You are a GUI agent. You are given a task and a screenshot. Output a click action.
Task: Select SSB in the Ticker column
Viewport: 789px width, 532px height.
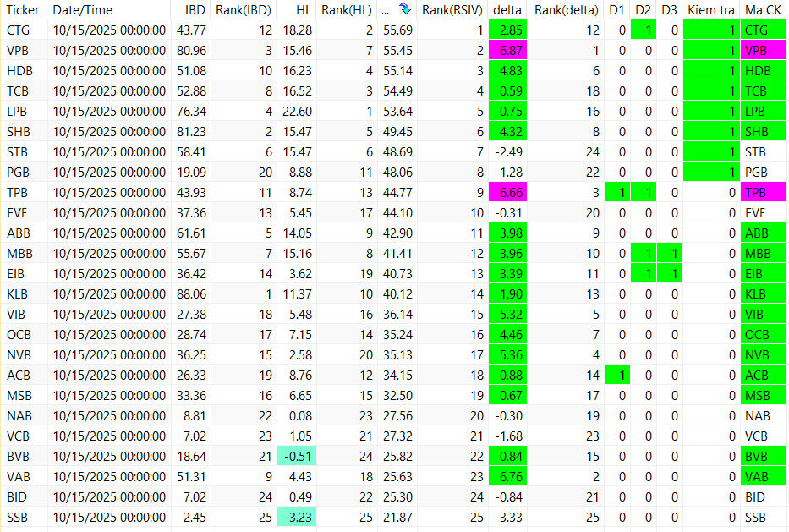pyautogui.click(x=17, y=518)
